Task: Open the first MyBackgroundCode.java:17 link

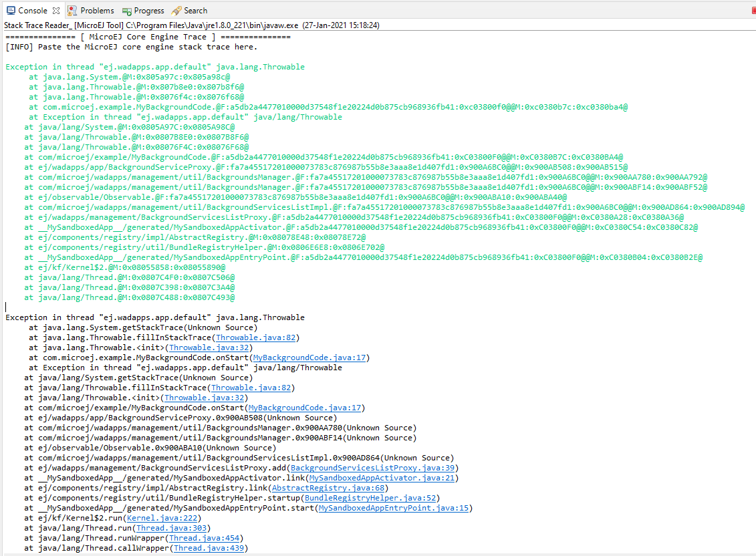Action: (x=309, y=358)
